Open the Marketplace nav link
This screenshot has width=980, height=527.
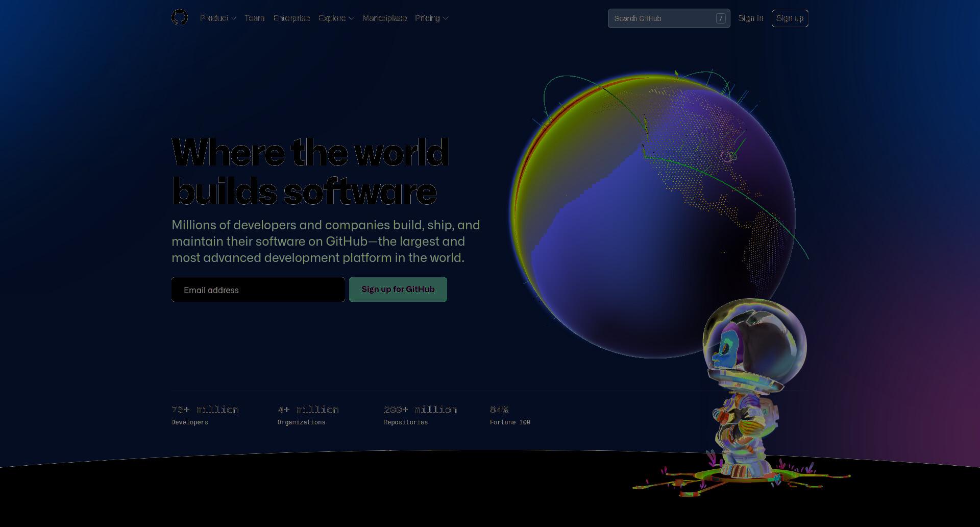click(384, 18)
